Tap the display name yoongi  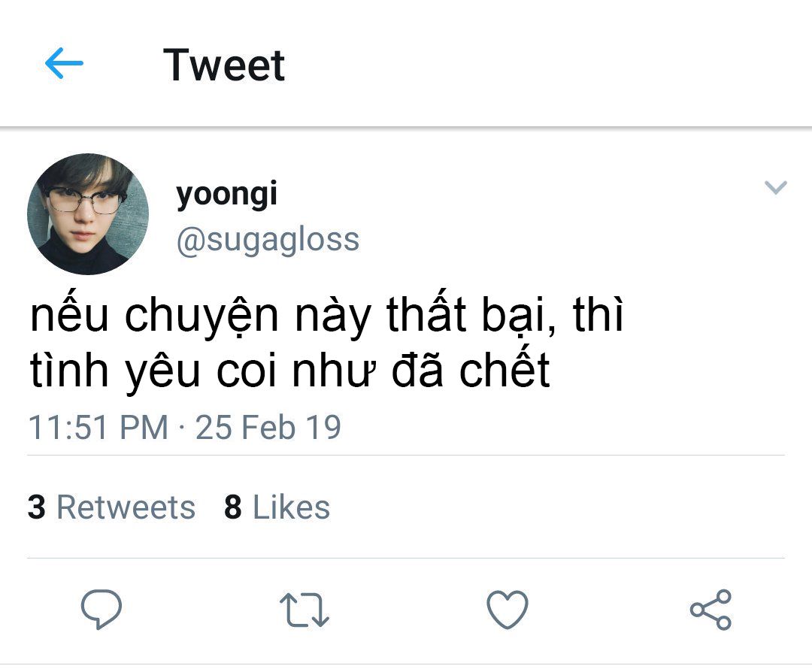(226, 194)
